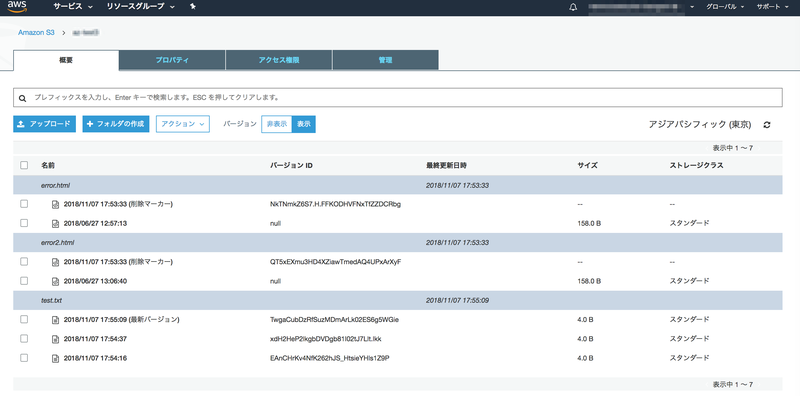Open the アクション dropdown
The width and height of the screenshot is (800, 396).
click(183, 124)
